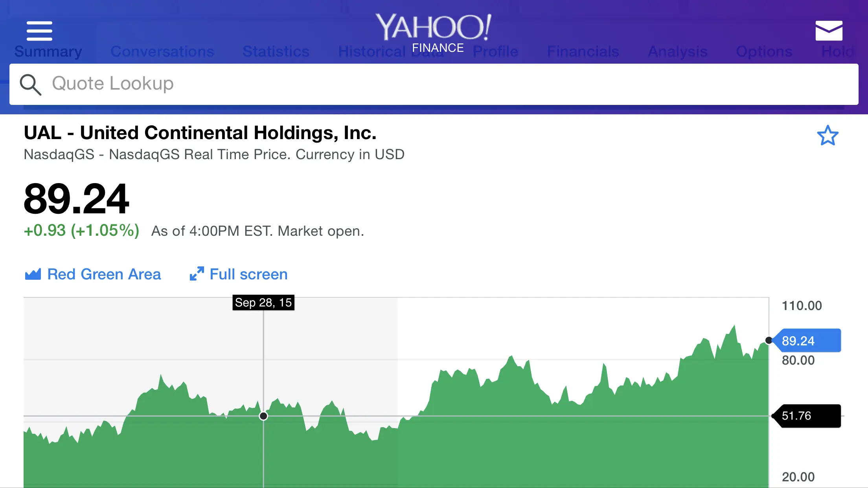Click the 51.76 crosshair price label
This screenshot has height=488, width=868.
(807, 416)
